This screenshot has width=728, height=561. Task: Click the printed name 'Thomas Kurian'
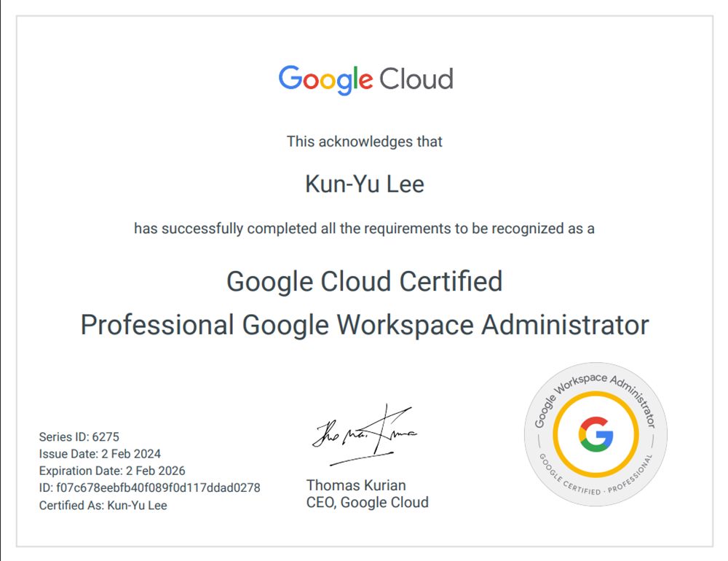(356, 485)
